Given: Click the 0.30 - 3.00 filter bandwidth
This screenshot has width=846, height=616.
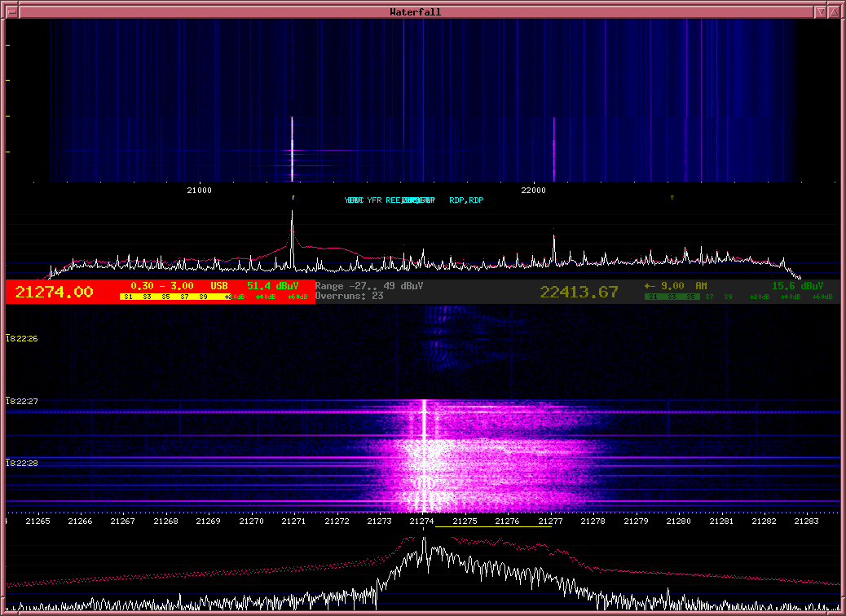Looking at the screenshot, I should click(162, 286).
